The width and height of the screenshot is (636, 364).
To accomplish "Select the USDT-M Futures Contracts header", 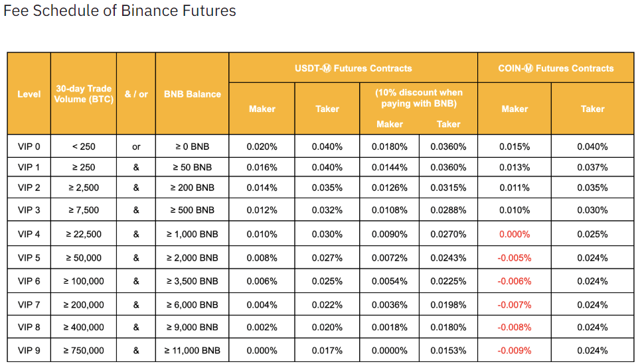I will [353, 68].
